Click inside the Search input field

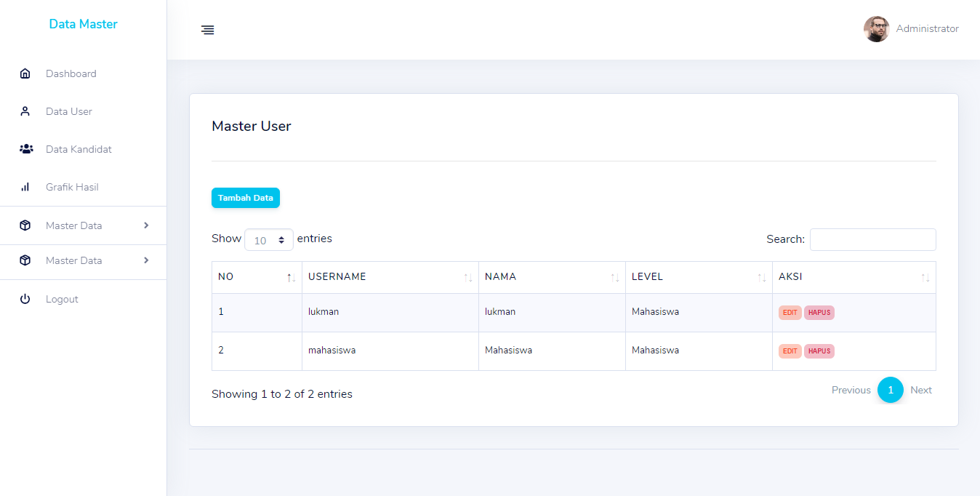click(872, 239)
